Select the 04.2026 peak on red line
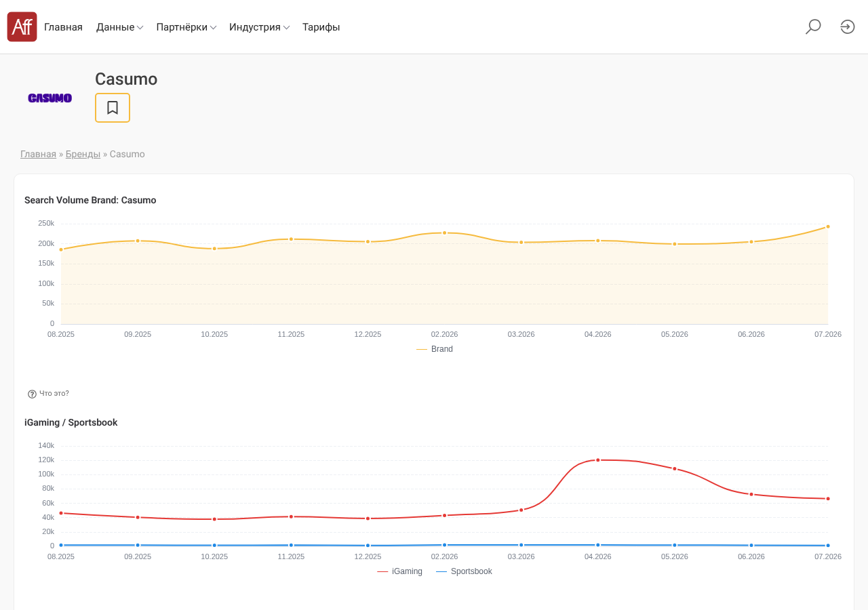Screen dimensions: 868x610 (x=598, y=460)
